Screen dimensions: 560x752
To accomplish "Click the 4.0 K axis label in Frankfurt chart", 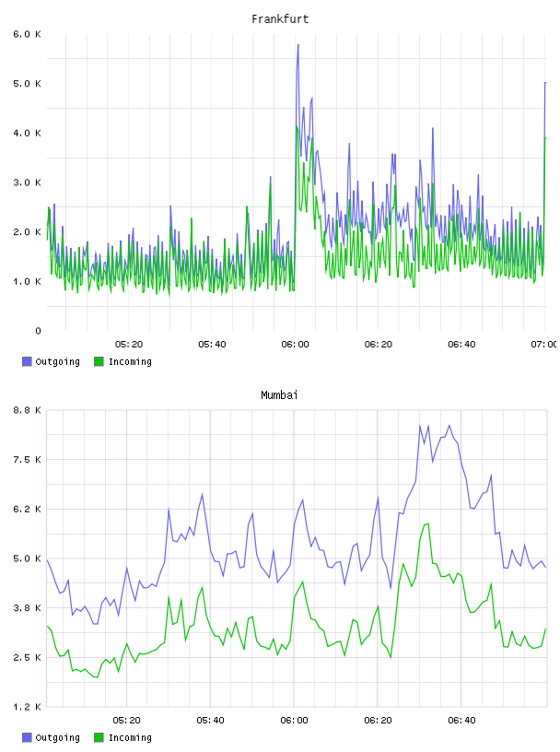I will click(28, 133).
